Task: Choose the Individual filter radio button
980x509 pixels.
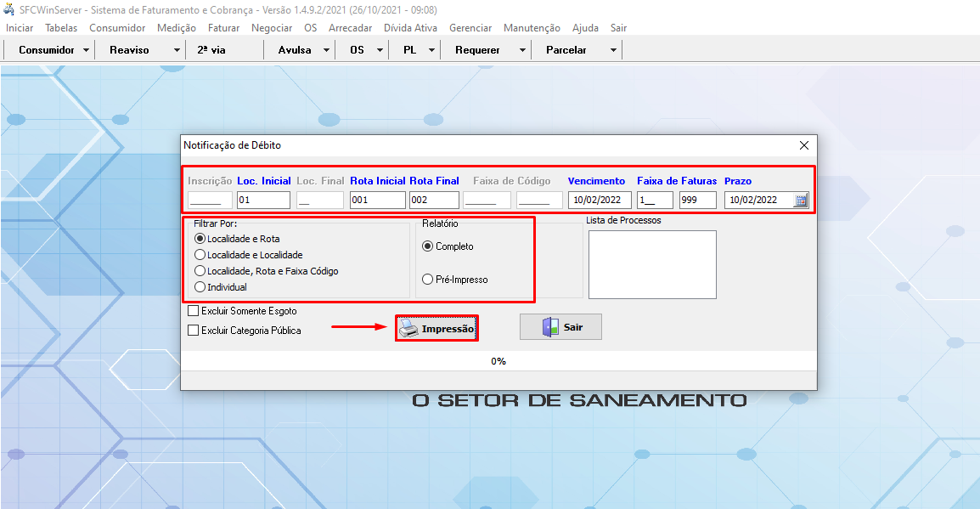Action: [200, 287]
